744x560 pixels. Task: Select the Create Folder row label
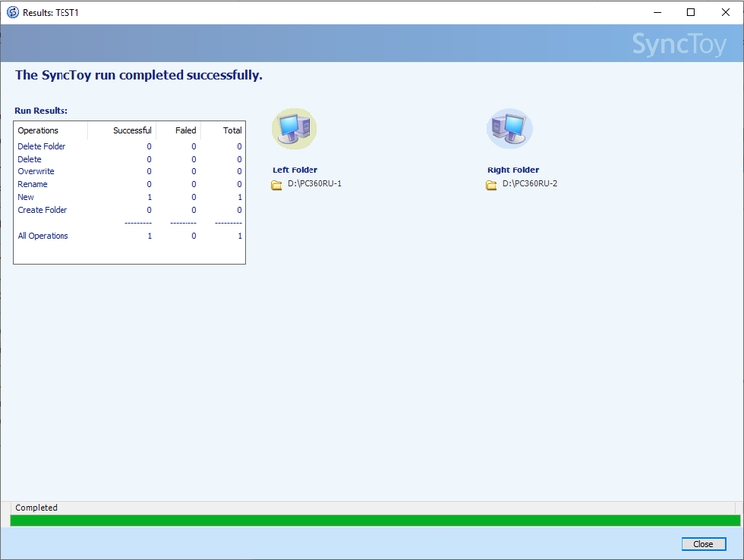[x=43, y=210]
